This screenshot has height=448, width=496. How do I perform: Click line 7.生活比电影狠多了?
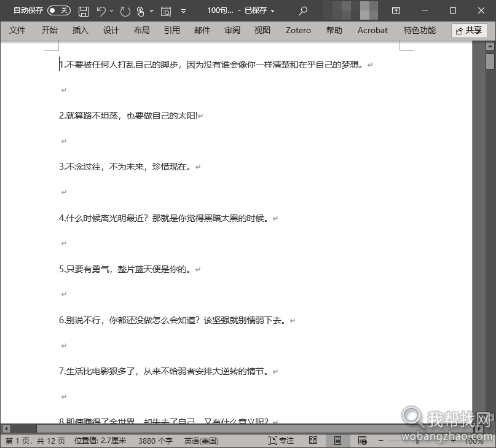[164, 371]
